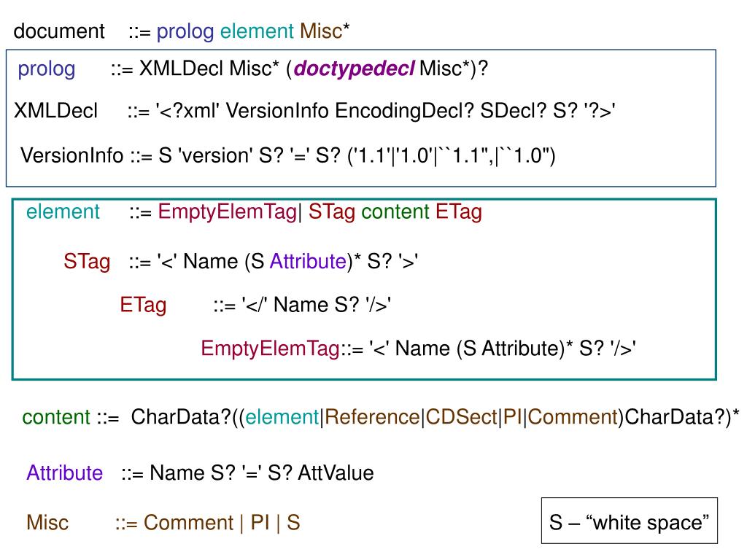Click EncodingDecl? in the XMLDecl rule
The image size is (747, 560).
tap(404, 111)
